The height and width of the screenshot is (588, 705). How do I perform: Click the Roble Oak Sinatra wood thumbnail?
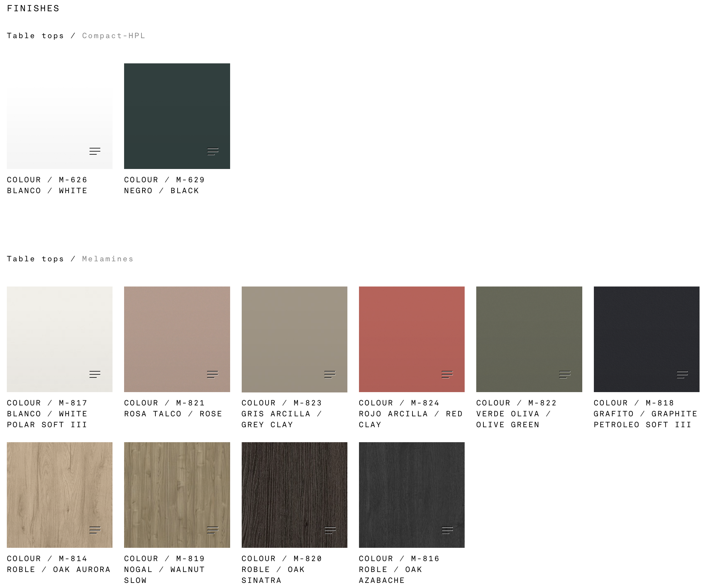(x=294, y=491)
